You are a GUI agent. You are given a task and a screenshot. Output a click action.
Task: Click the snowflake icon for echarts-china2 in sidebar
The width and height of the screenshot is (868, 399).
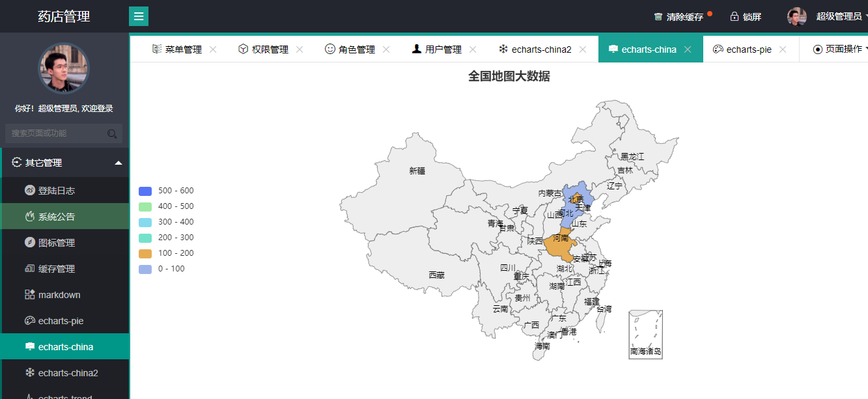[x=30, y=373]
